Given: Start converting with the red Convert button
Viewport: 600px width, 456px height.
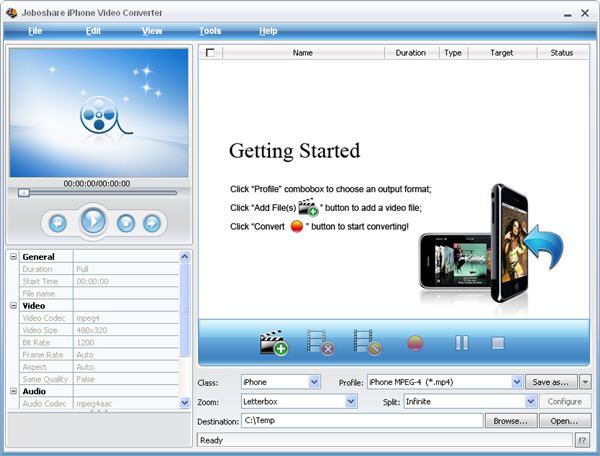Looking at the screenshot, I should [x=415, y=343].
